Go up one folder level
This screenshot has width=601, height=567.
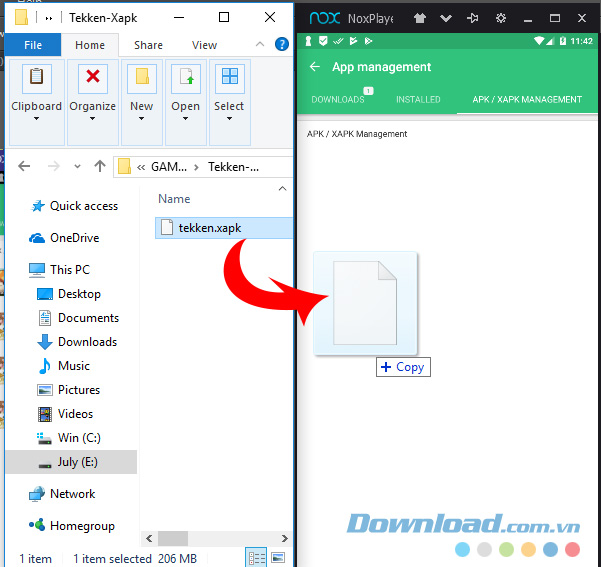tap(100, 166)
